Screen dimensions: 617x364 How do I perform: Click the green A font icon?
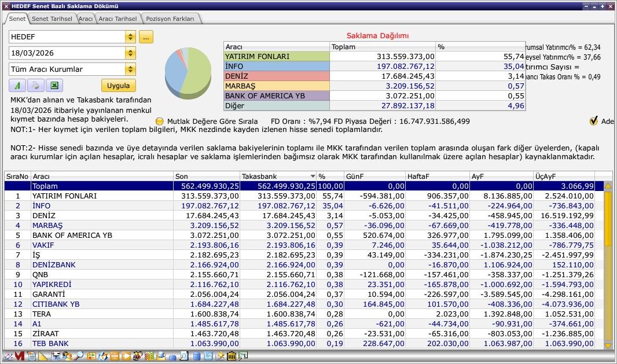[x=17, y=86]
